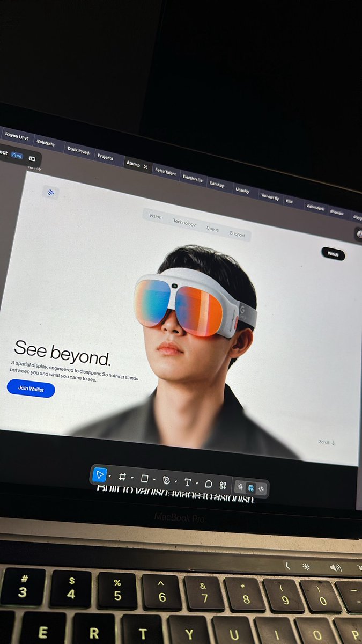Select the Pen tool
The image size is (362, 644).
coord(166,480)
